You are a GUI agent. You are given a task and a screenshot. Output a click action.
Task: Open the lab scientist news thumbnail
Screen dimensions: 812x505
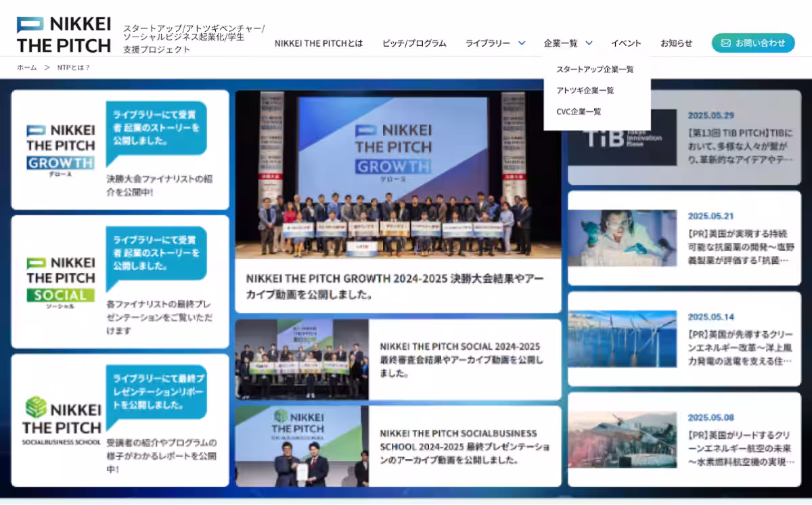click(623, 238)
